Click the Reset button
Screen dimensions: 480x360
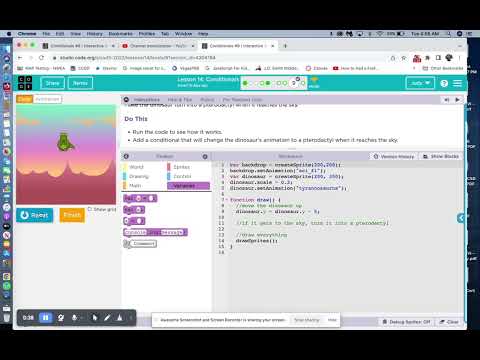(35, 215)
